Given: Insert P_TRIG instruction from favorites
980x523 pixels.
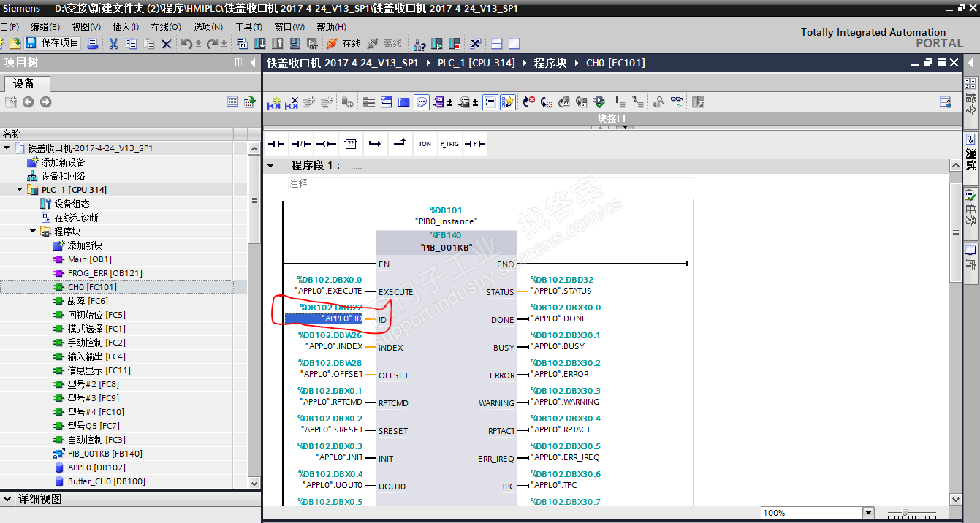Looking at the screenshot, I should tap(449, 144).
